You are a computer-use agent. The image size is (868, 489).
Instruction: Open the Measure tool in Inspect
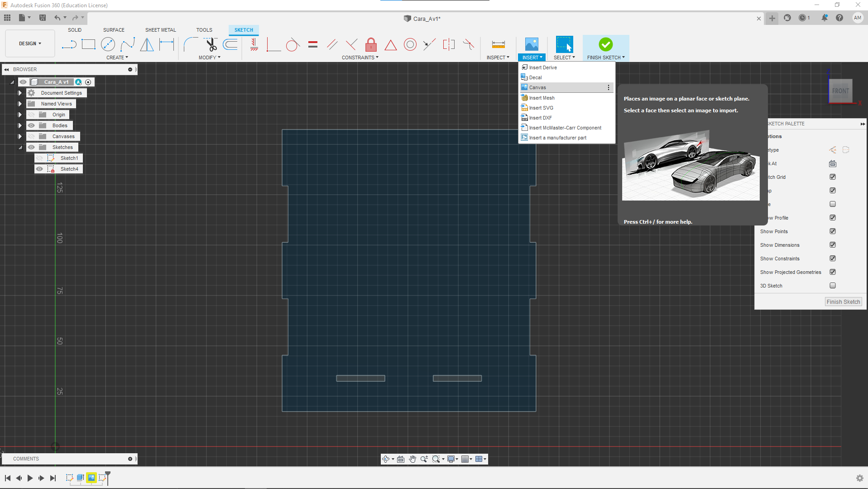coord(498,44)
